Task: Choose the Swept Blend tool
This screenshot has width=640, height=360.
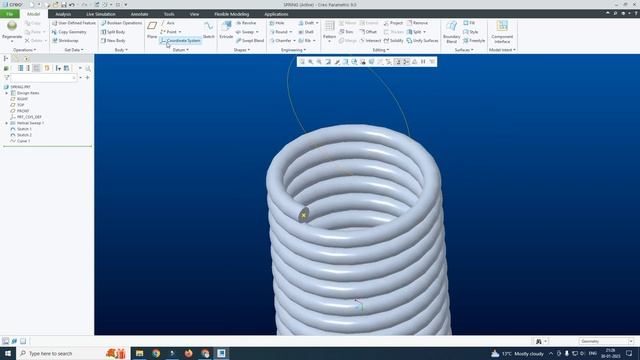Action: tap(250, 40)
